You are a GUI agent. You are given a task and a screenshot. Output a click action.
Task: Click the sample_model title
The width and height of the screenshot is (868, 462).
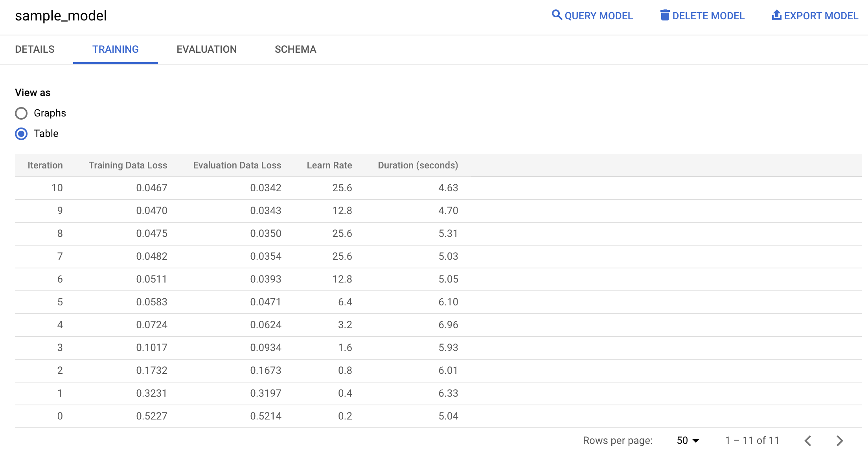click(61, 16)
